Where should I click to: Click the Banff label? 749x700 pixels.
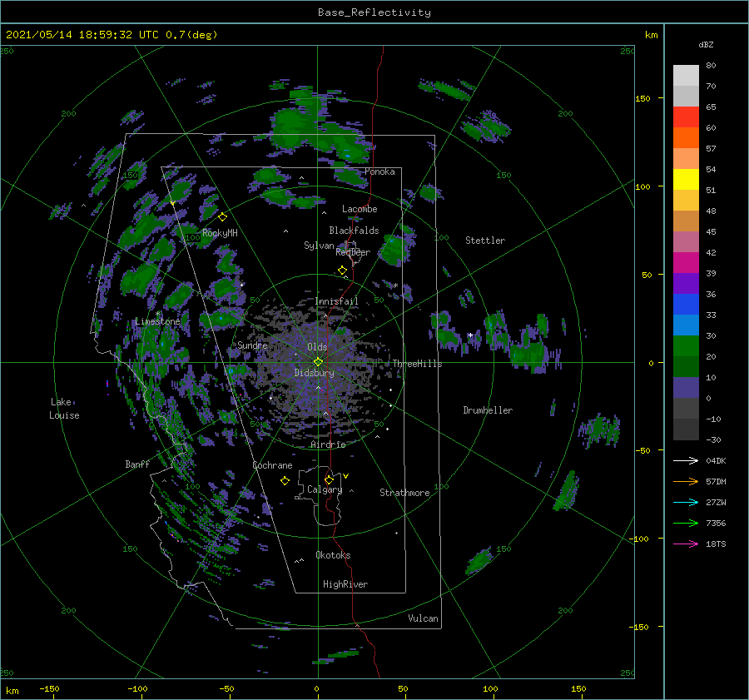click(x=137, y=464)
